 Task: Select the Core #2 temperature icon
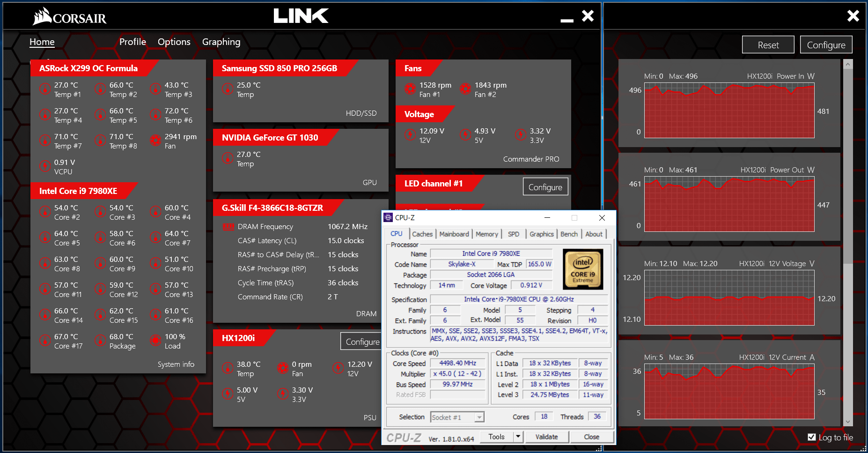tap(44, 211)
